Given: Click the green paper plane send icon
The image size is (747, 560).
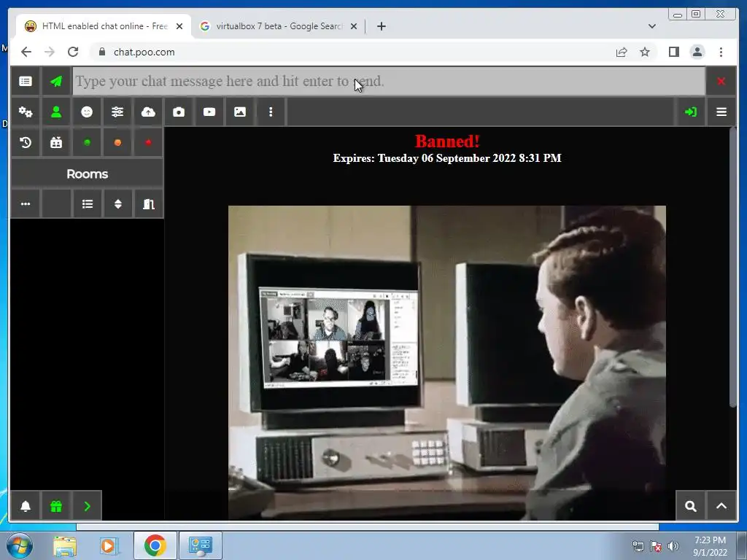Looking at the screenshot, I should point(56,82).
